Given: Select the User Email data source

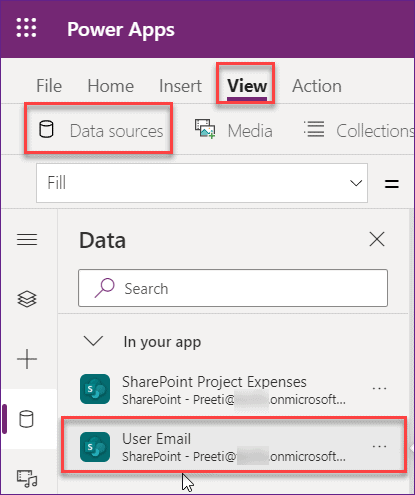Looking at the screenshot, I should [x=234, y=445].
